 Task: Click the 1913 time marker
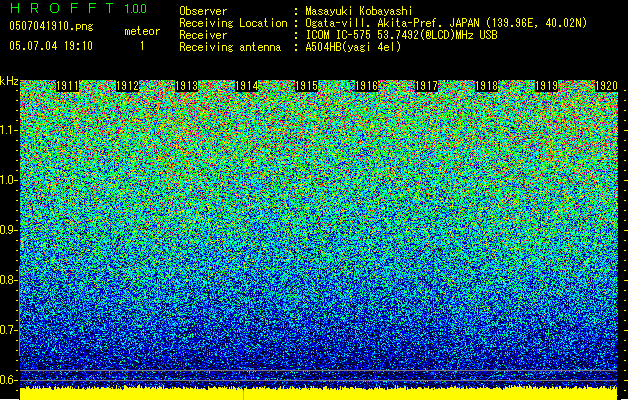187,86
